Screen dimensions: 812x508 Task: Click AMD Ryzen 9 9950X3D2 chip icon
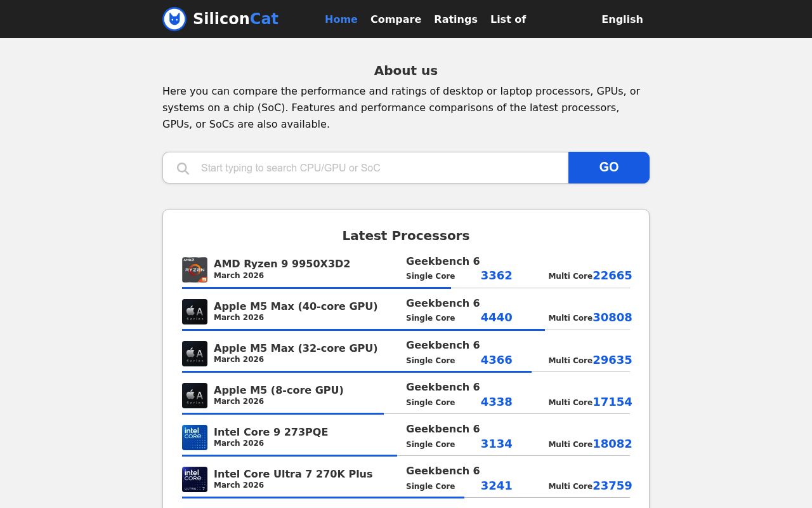tap(195, 270)
